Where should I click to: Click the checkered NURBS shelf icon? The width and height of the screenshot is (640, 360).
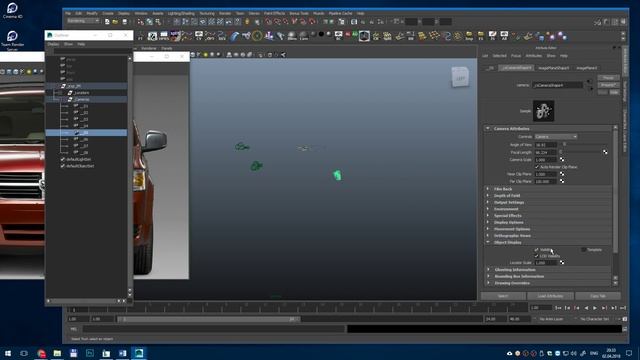[152, 36]
